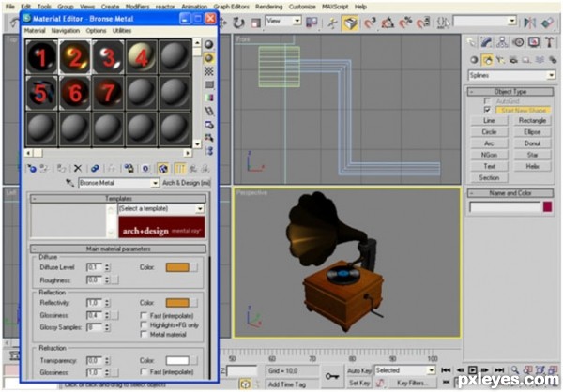
Task: Collapse the Templates rollout
Action: 118,198
